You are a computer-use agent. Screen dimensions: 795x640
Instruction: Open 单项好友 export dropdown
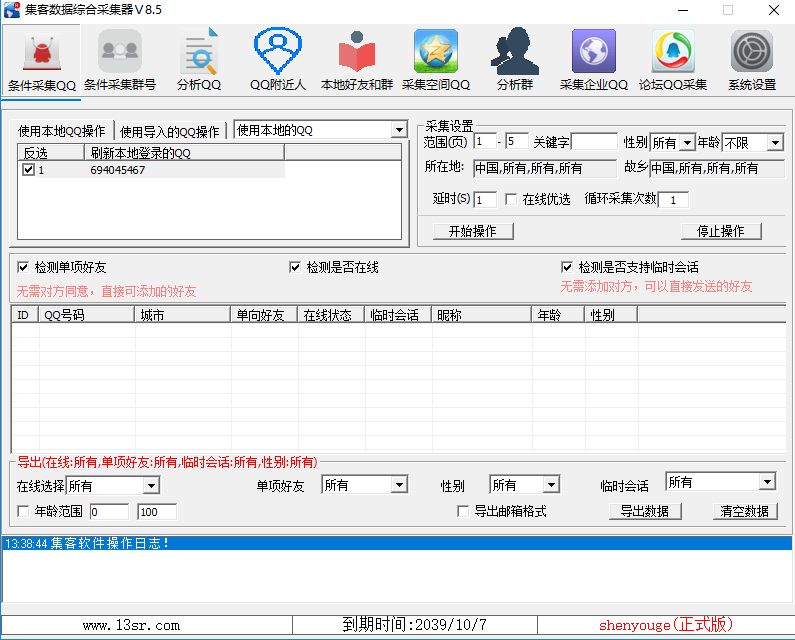click(400, 485)
